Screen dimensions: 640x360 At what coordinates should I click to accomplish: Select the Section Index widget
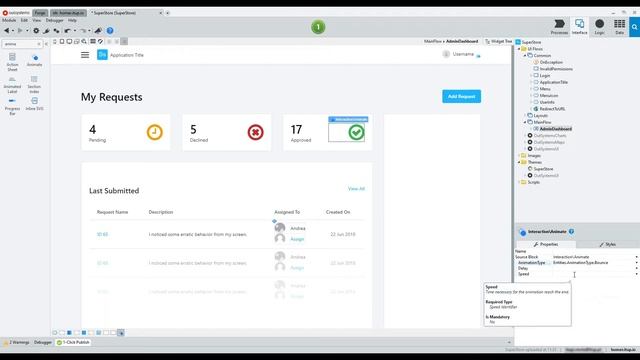pyautogui.click(x=34, y=84)
